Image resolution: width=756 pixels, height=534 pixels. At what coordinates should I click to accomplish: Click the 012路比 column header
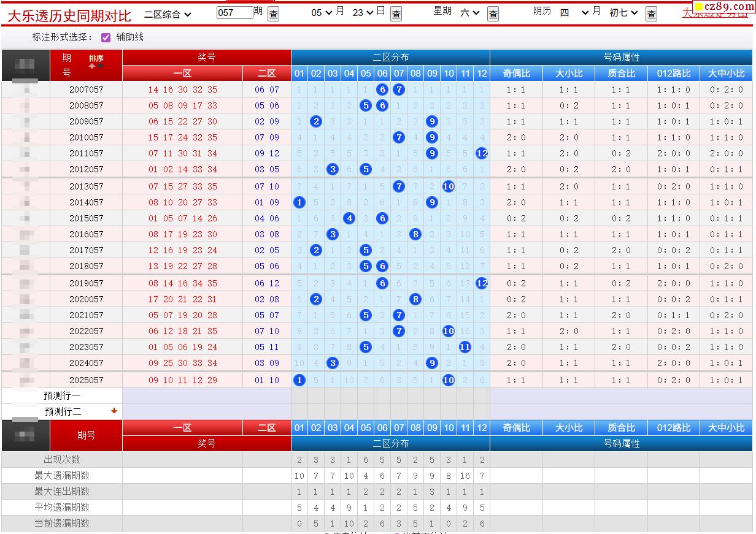click(673, 74)
